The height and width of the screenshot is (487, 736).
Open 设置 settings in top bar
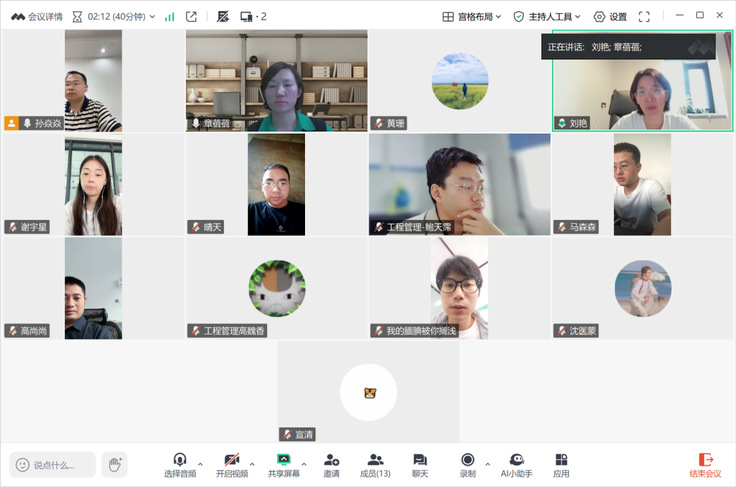tap(610, 16)
